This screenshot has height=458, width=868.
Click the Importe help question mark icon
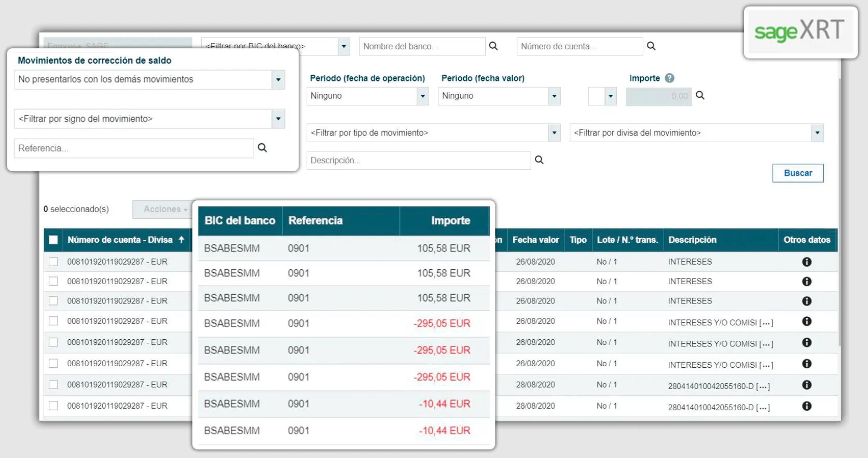[670, 78]
